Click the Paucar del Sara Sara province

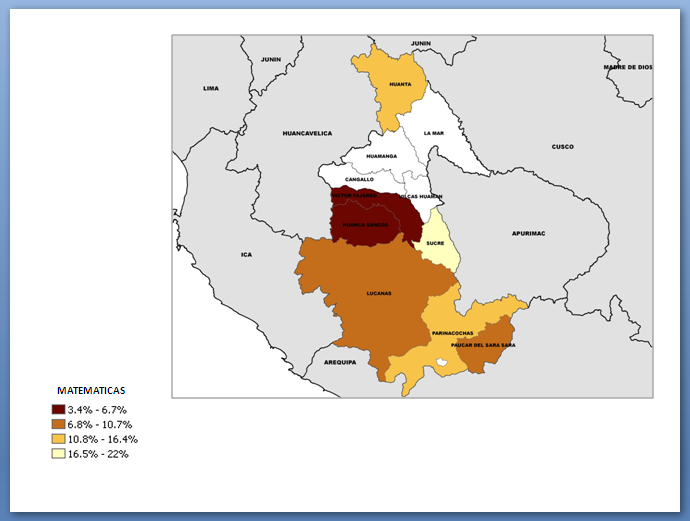[x=486, y=346]
